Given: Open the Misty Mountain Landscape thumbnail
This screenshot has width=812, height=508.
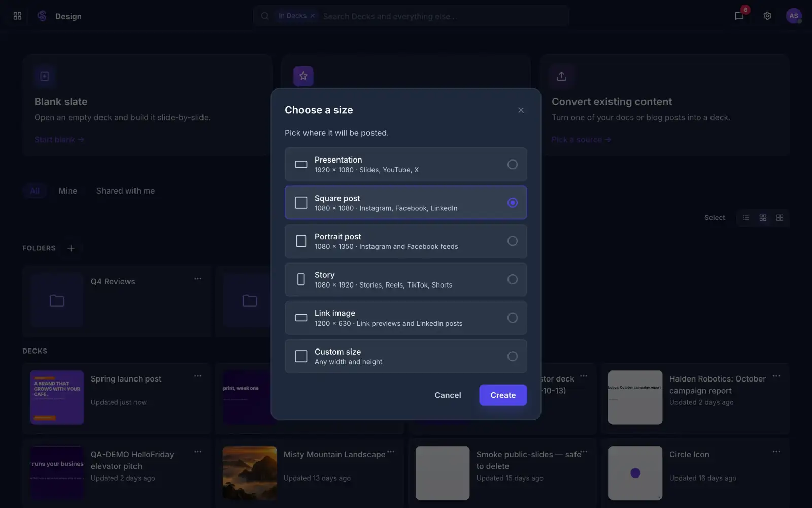Looking at the screenshot, I should [250, 473].
